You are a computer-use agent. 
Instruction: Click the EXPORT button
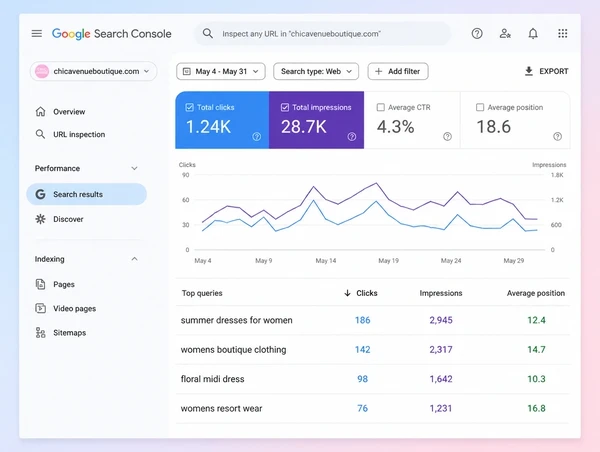pyautogui.click(x=546, y=71)
